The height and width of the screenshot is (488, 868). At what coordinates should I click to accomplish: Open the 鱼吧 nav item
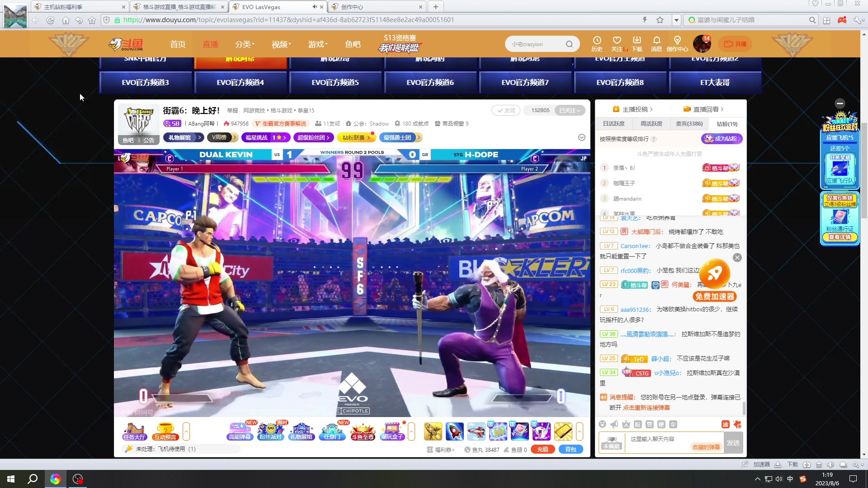353,44
